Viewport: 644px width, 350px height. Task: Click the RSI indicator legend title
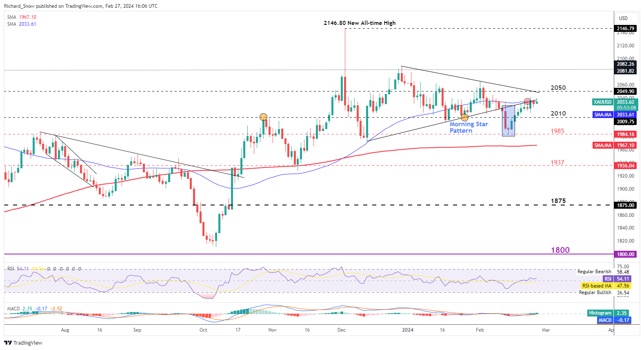pyautogui.click(x=11, y=269)
